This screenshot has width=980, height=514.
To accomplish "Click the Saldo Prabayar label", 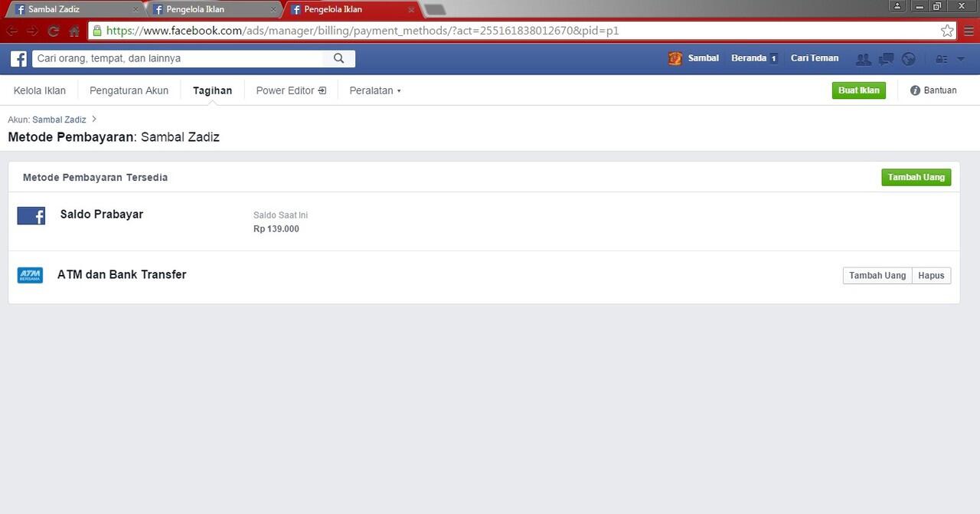I will 102,214.
